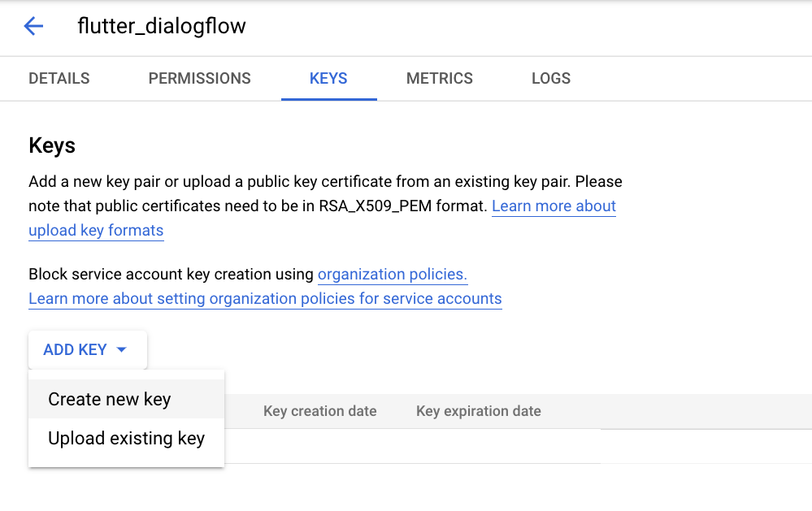The image size is (812, 511).
Task: Select Create new key from the menu
Action: click(109, 399)
